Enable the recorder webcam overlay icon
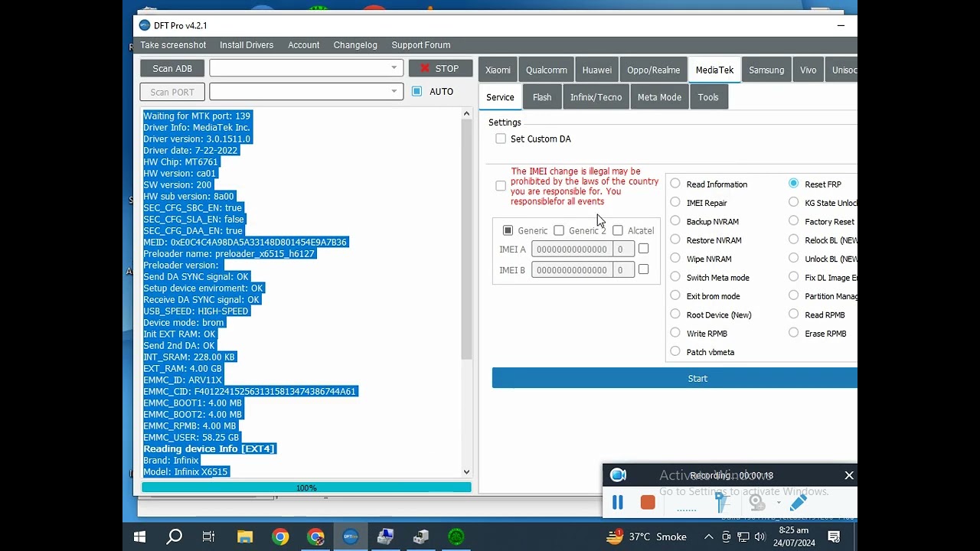This screenshot has height=551, width=980. pos(757,502)
